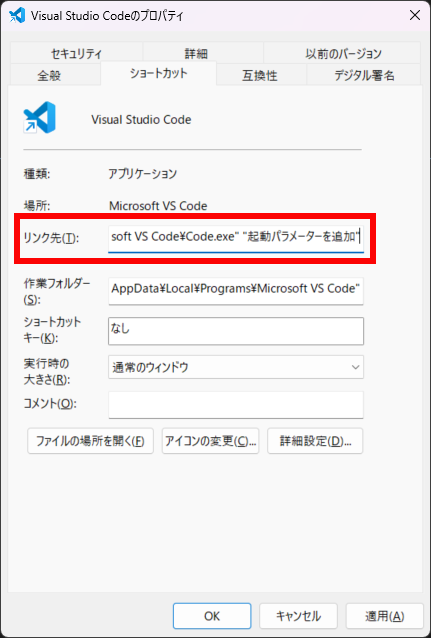Click the title bar VS Code icon

[x=17, y=15]
